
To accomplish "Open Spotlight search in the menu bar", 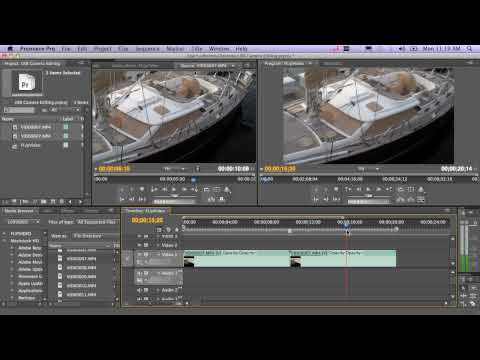I will coord(469,49).
